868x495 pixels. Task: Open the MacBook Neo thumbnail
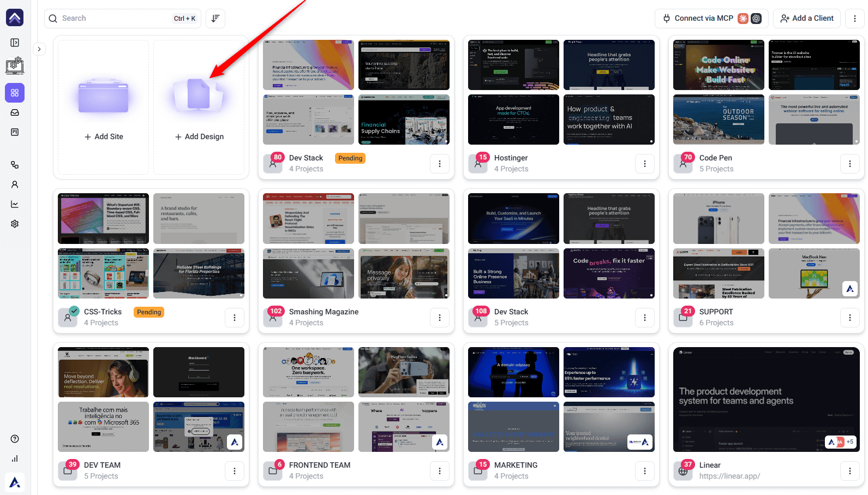coord(814,273)
